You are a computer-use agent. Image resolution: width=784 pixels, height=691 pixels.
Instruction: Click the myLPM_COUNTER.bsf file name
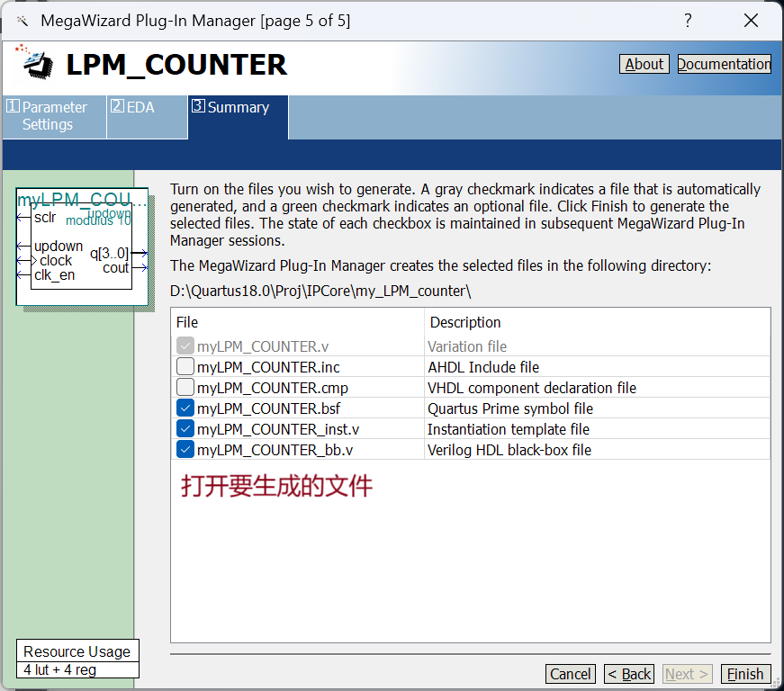[268, 408]
